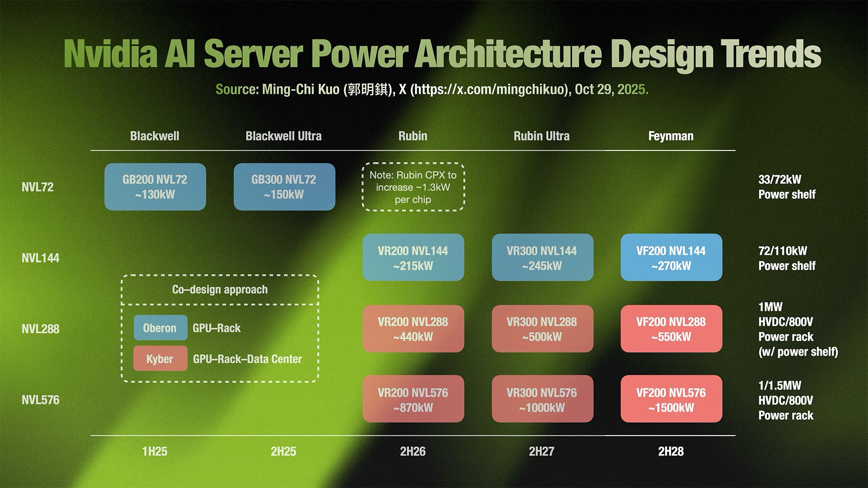Select the VR300 NVL144 ~245kW box
Screen dimensions: 868x488
point(542,258)
